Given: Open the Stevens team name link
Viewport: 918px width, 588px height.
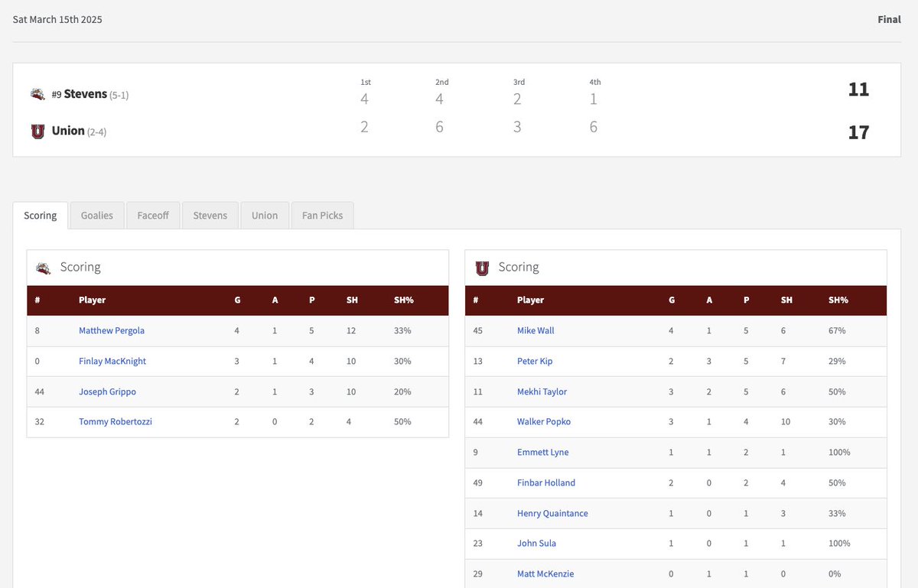Looking at the screenshot, I should [86, 94].
